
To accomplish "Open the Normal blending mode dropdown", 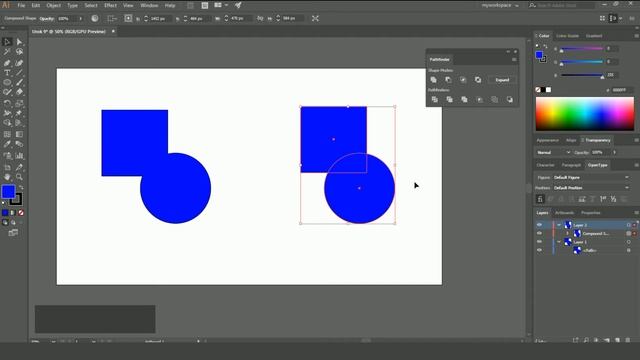I will tap(553, 152).
